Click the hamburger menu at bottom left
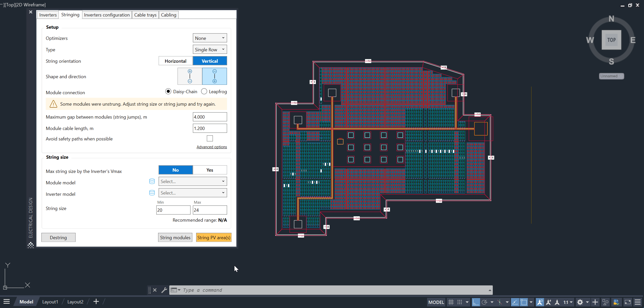The height and width of the screenshot is (308, 644). [x=7, y=302]
